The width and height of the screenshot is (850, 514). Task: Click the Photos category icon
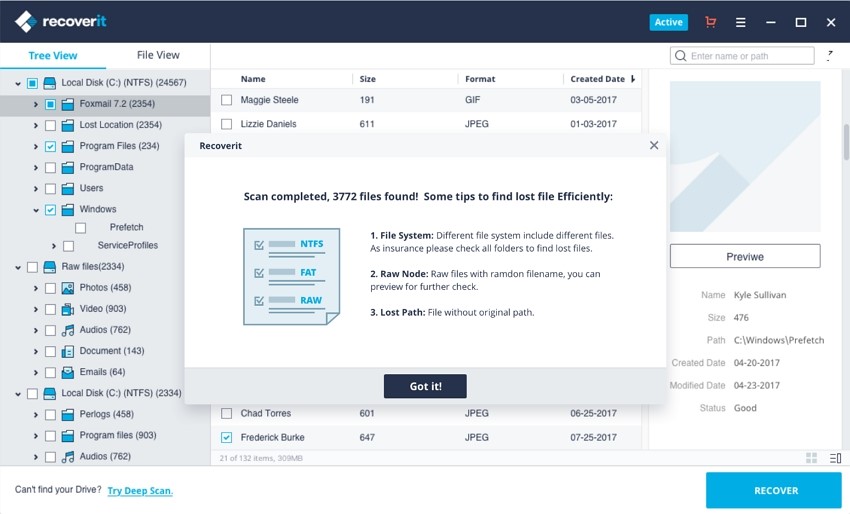tap(68, 288)
